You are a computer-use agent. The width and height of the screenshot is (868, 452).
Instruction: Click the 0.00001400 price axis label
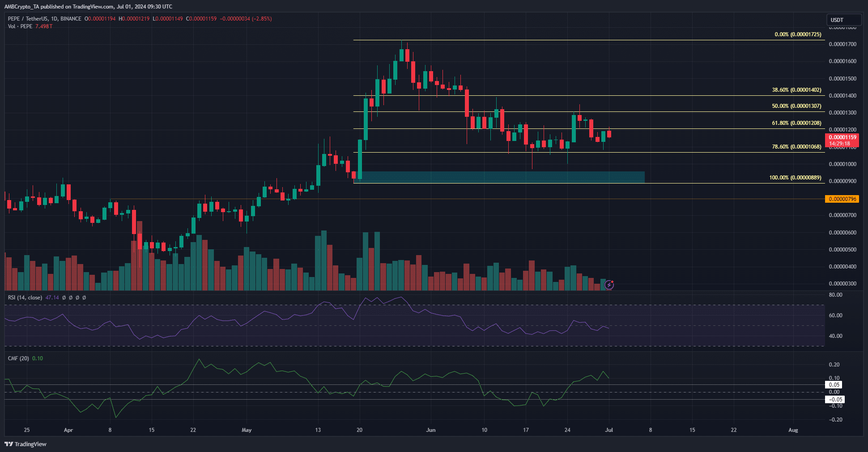point(842,96)
